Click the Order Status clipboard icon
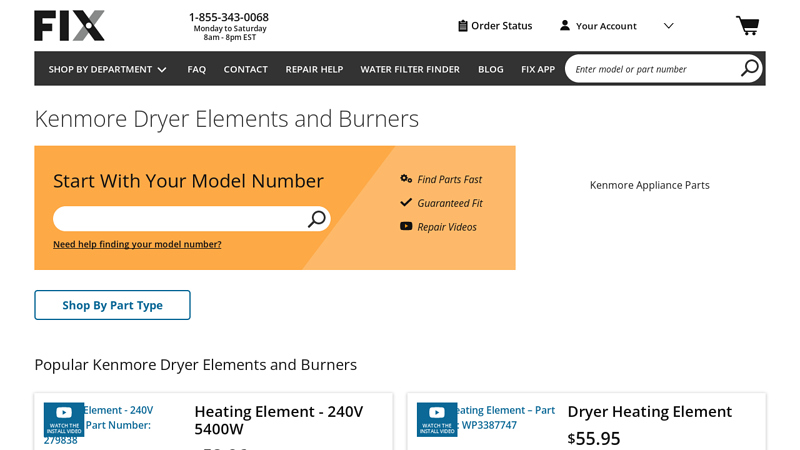 tap(463, 26)
